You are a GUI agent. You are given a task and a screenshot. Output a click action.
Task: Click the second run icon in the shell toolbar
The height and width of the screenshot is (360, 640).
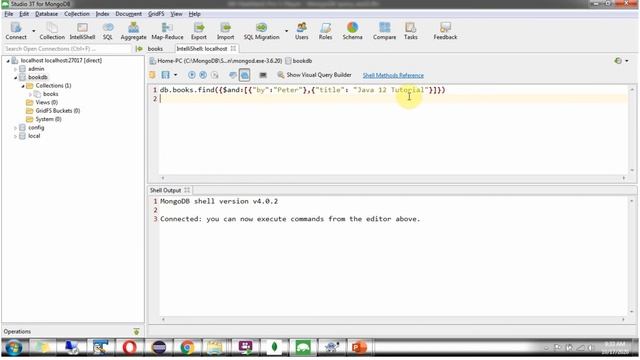pos(203,75)
